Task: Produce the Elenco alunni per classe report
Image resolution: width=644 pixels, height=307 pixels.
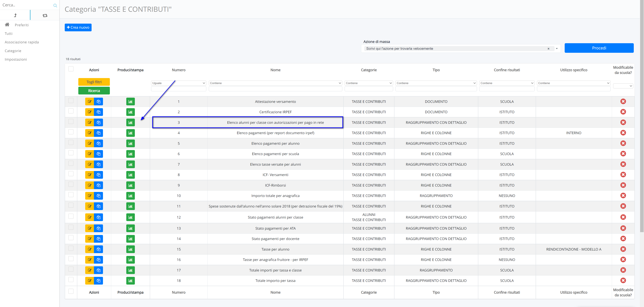Action: click(x=130, y=123)
